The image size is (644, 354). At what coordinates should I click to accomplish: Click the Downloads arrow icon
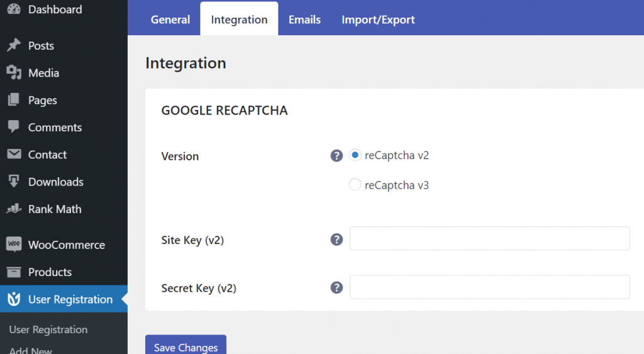coord(14,181)
